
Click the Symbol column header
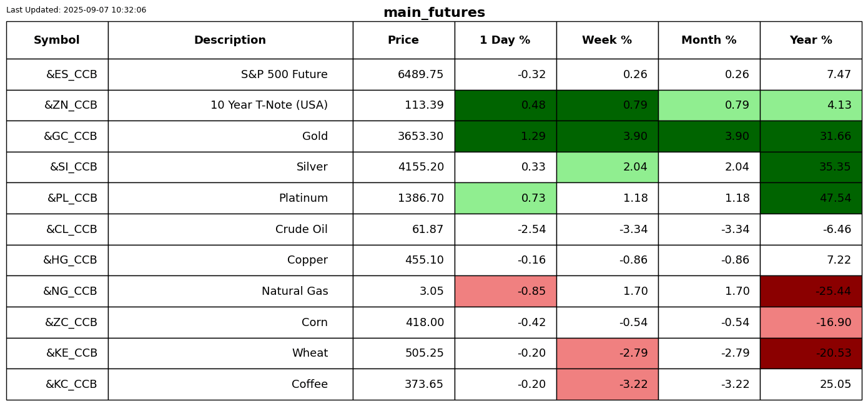coord(57,40)
